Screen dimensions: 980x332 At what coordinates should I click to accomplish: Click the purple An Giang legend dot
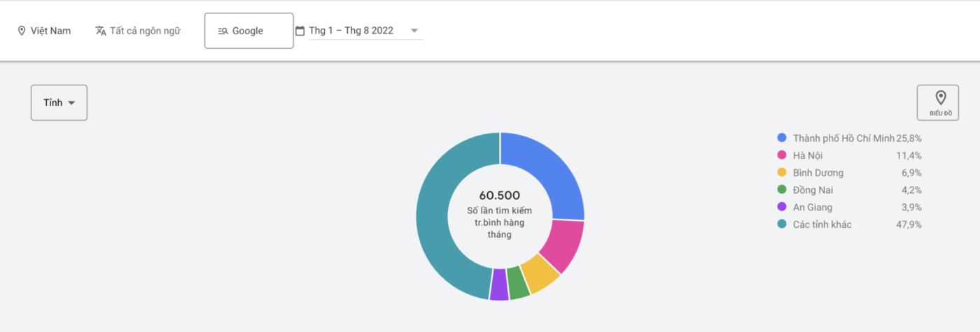point(782,207)
